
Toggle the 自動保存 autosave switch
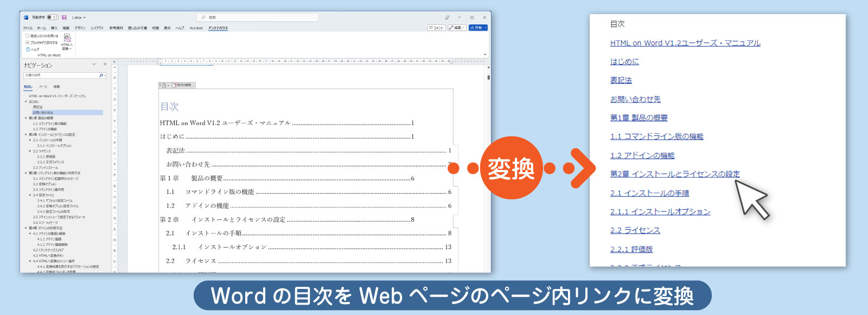tap(53, 17)
